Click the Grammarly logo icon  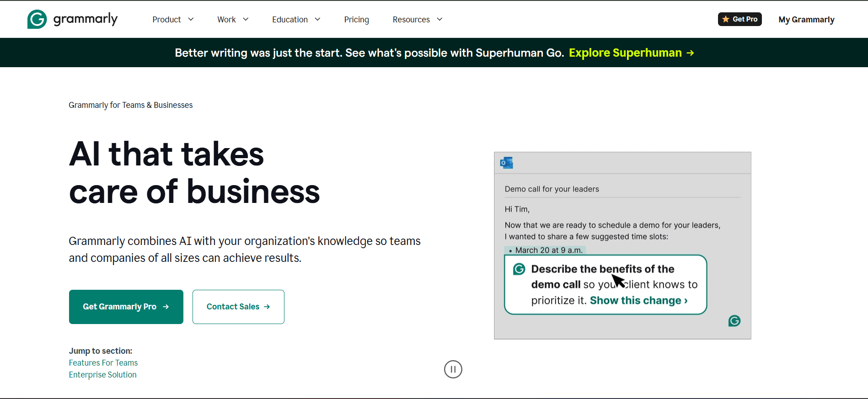(x=37, y=19)
